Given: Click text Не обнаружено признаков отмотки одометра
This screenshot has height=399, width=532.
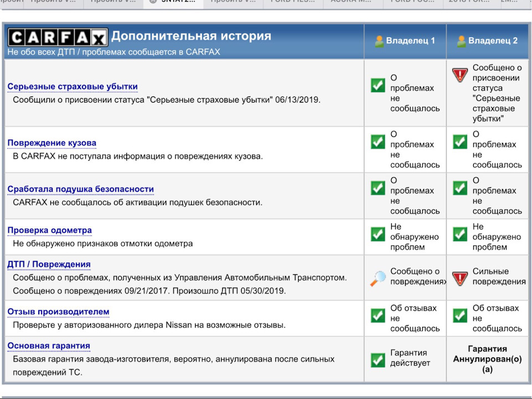Looking at the screenshot, I should click(103, 244).
